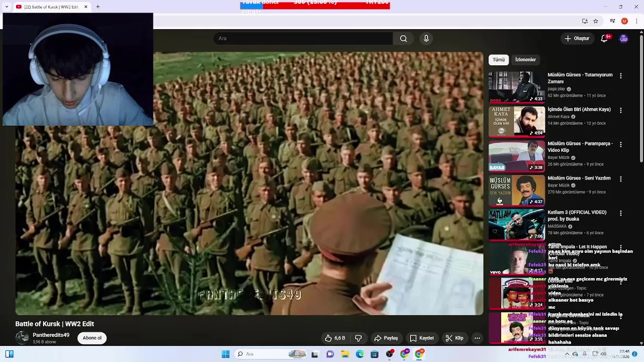Click the 'Battle of Kursk | WW2 Edit' title
The width and height of the screenshot is (644, 362).
point(54,324)
